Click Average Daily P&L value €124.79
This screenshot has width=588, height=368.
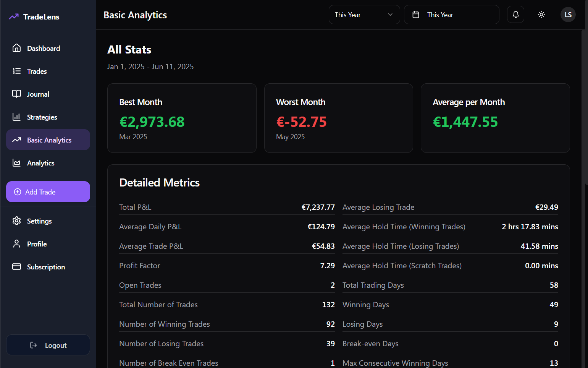321,227
